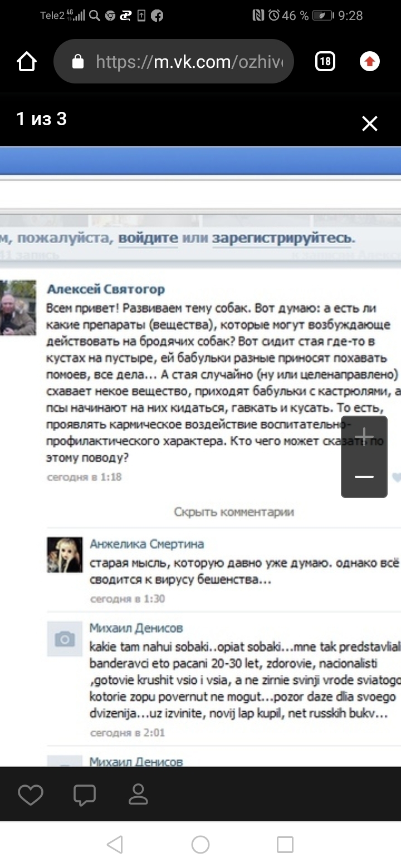Open Михаил Денисов profile name link
Image resolution: width=401 pixels, height=868 pixels.
[x=136, y=628]
